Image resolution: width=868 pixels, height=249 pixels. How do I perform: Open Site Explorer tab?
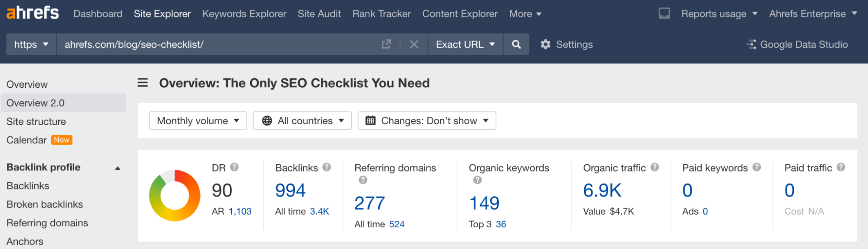pos(162,14)
